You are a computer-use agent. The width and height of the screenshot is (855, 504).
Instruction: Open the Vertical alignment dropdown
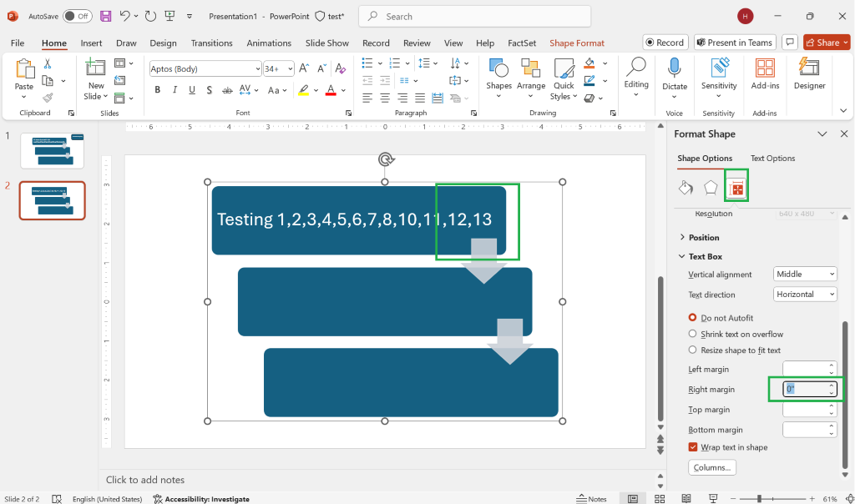(805, 275)
